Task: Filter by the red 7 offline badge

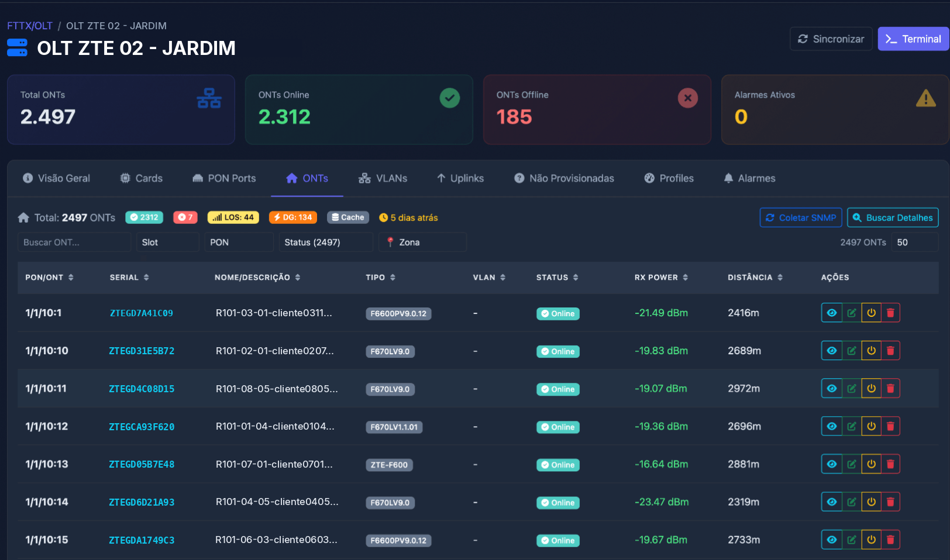Action: (x=185, y=217)
